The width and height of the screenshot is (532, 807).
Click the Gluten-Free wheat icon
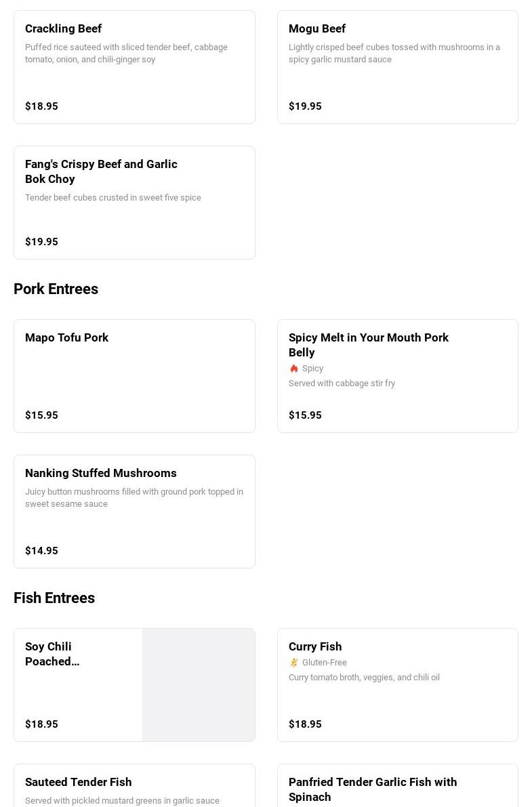pos(294,663)
